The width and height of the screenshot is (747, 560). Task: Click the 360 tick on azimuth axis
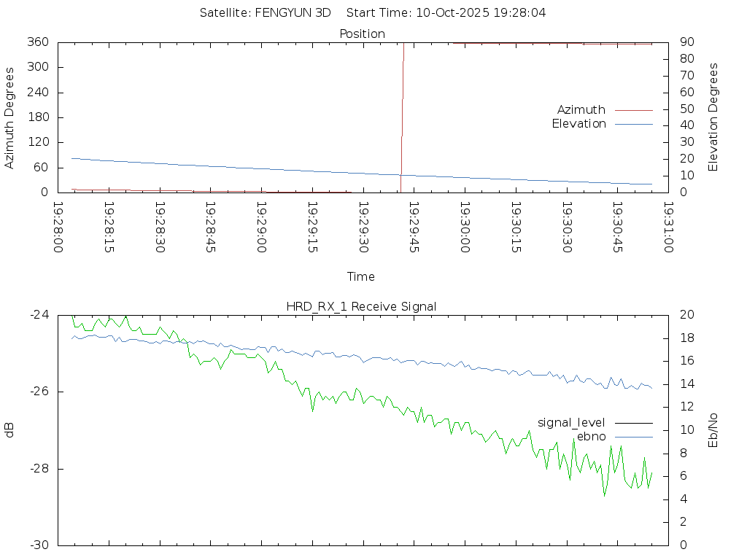(38, 42)
